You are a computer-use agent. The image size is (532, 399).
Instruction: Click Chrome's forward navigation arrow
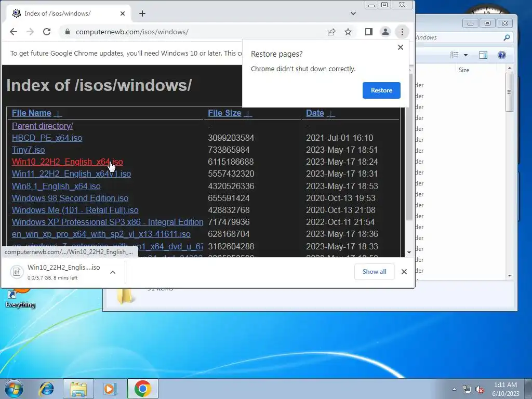[30, 32]
